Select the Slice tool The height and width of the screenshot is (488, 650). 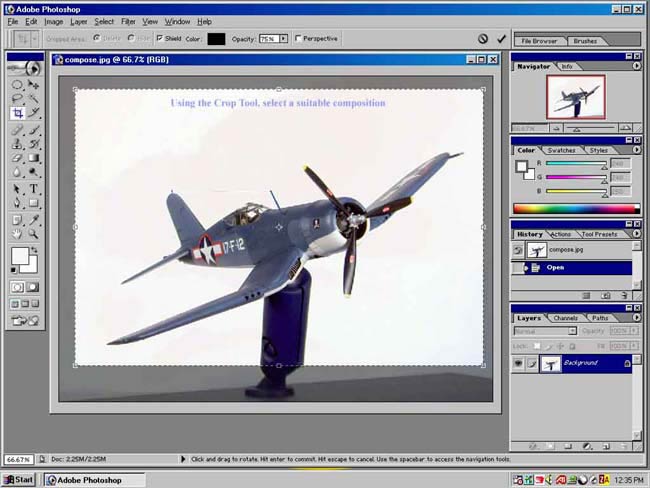pos(33,113)
